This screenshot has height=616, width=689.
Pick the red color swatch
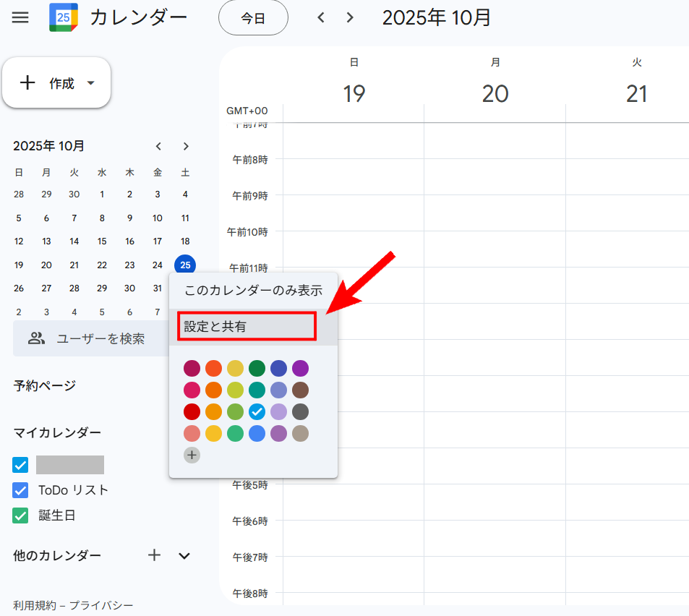(x=192, y=411)
